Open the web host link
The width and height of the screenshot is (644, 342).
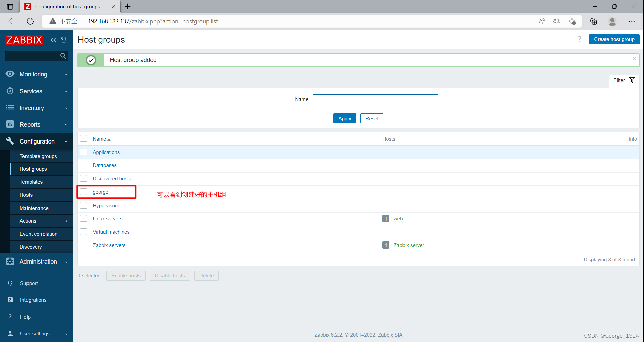coord(398,218)
